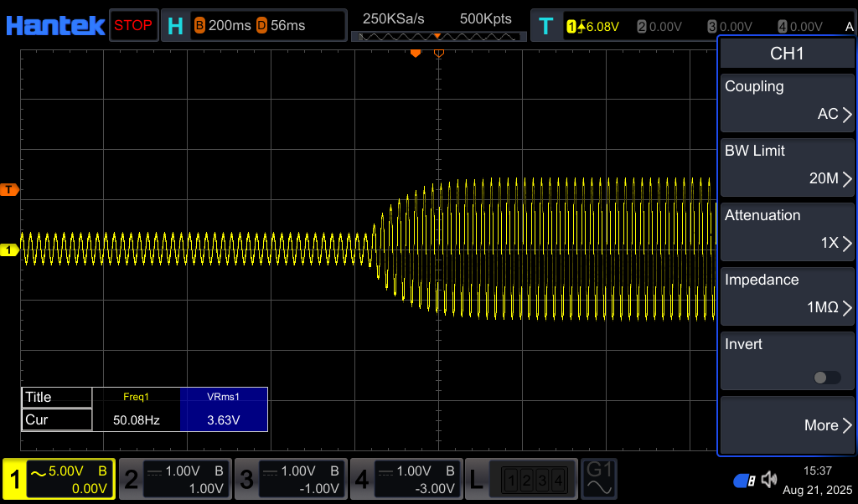Toggle the Invert switch
Viewport: 858px width, 504px height.
coord(826,378)
